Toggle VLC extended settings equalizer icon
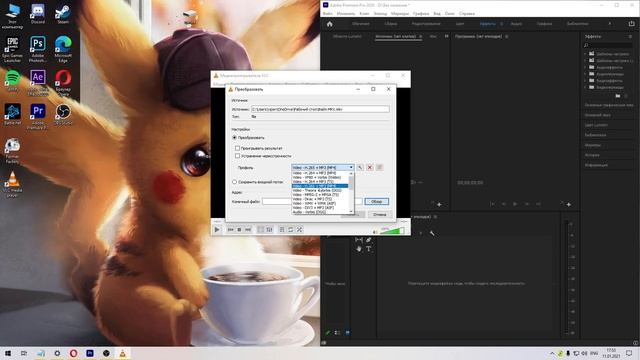Image resolution: width=640 pixels, height=360 pixels. (x=269, y=230)
